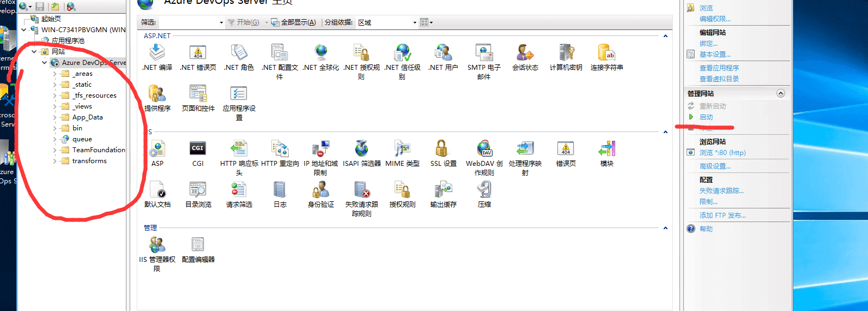Expand the _tfs_resources folder node

click(55, 95)
